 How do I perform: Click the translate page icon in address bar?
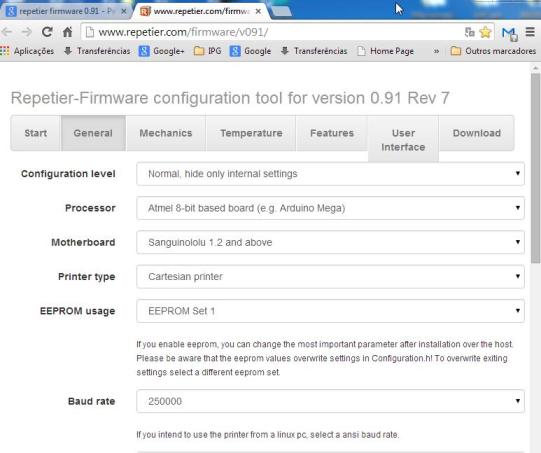click(470, 32)
